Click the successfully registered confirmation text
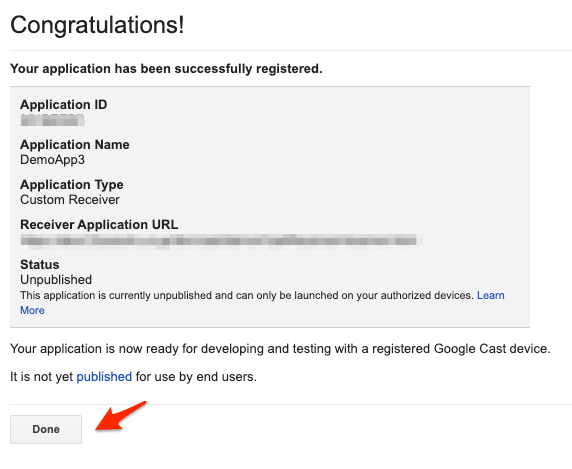572x469 pixels. (x=166, y=69)
